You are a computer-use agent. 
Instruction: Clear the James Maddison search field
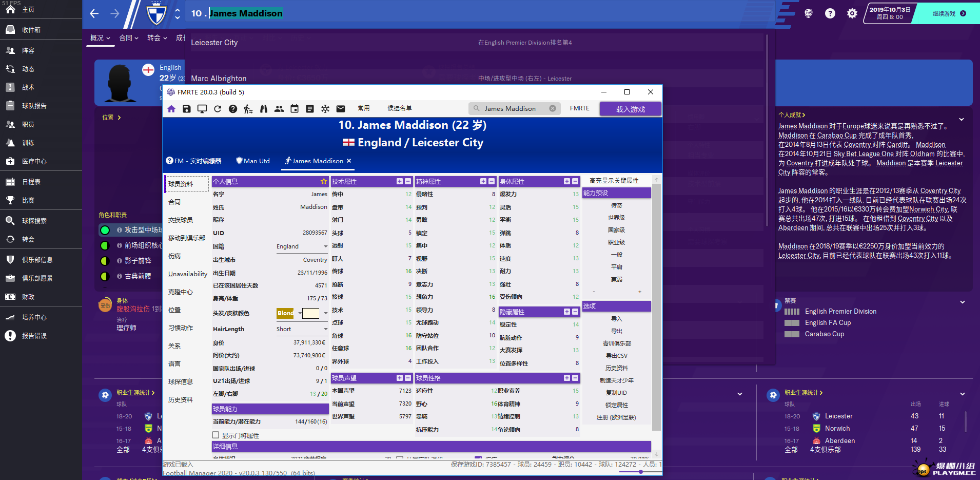point(553,108)
